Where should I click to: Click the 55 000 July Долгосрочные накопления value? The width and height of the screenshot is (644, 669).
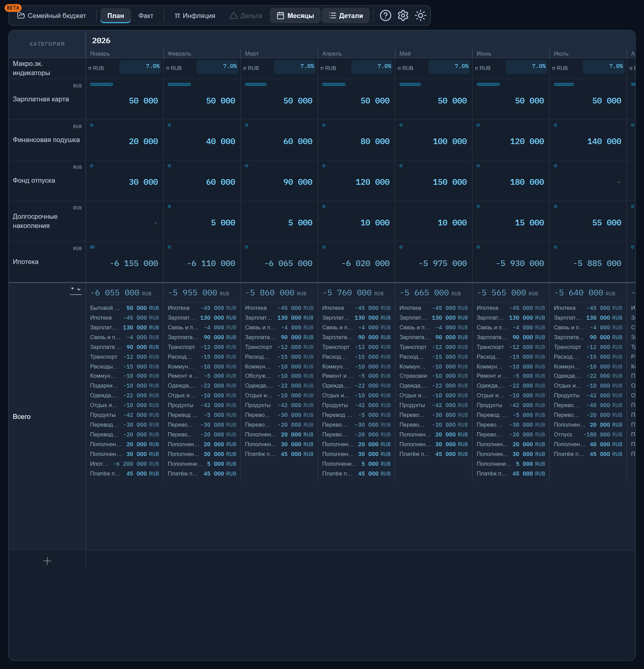tap(606, 223)
